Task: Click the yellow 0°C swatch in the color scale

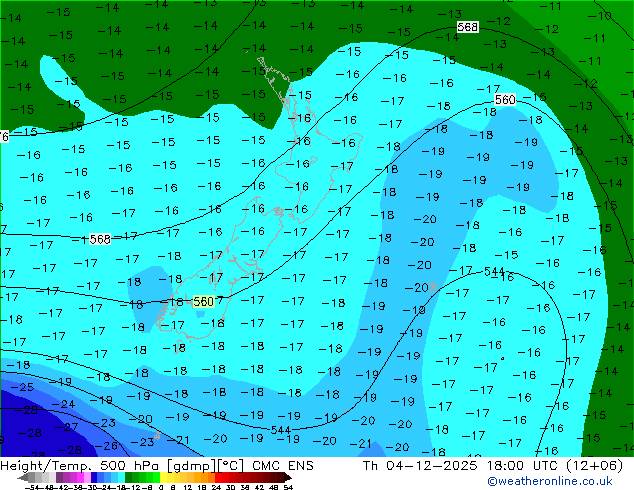Action: 163,478
